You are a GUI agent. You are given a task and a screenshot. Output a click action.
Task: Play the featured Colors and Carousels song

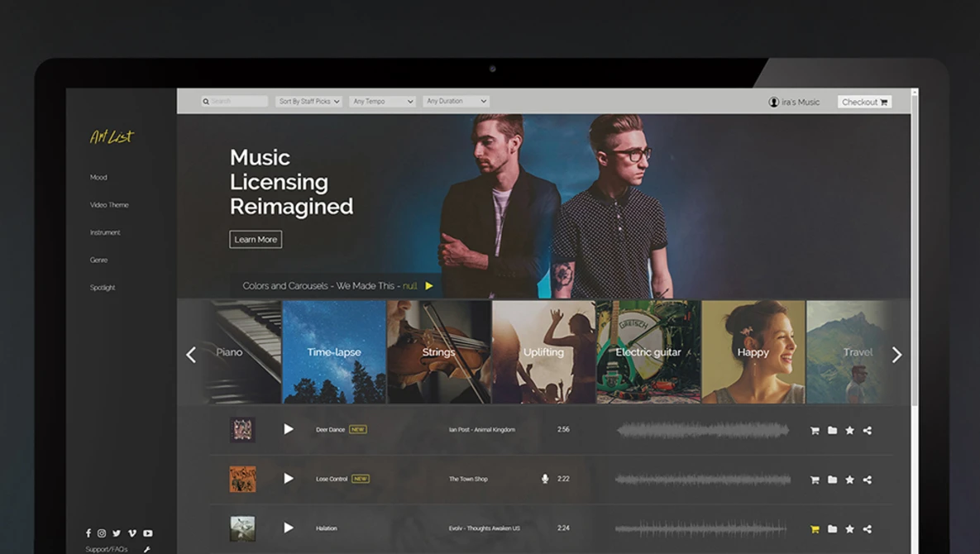(428, 286)
